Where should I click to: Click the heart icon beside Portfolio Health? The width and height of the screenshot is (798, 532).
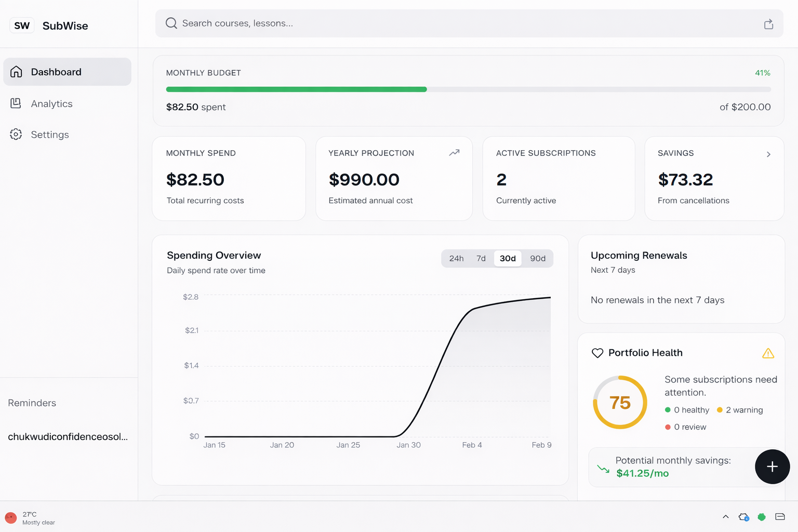coord(597,353)
